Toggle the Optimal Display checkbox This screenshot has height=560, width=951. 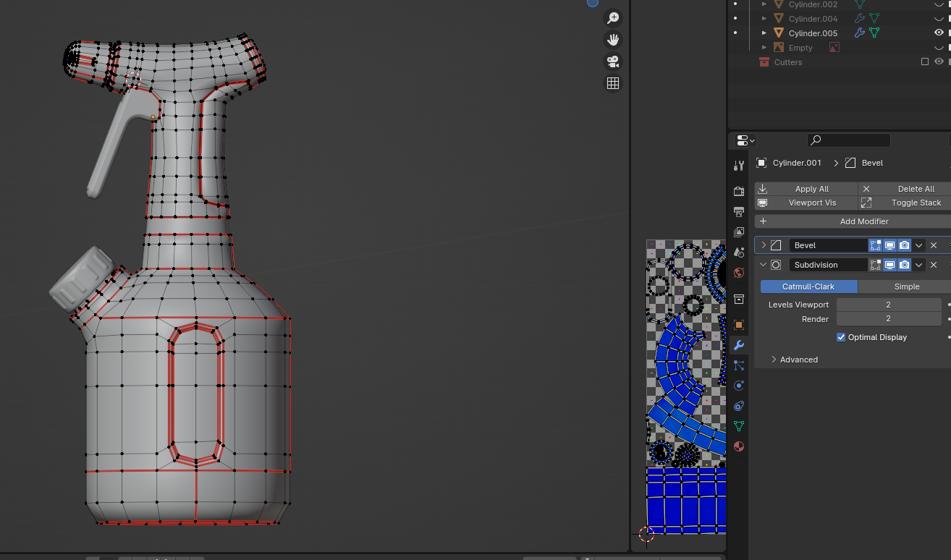coord(841,337)
